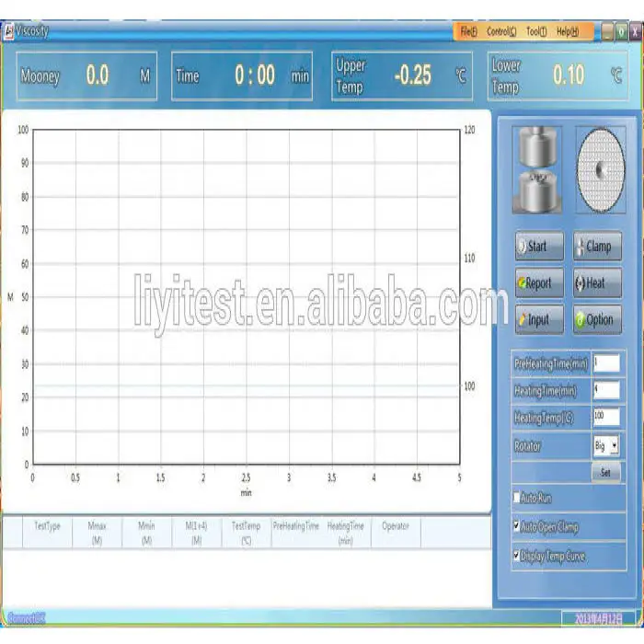Viewport: 644px width, 644px height.
Task: Open the Control menu
Action: pos(500,31)
